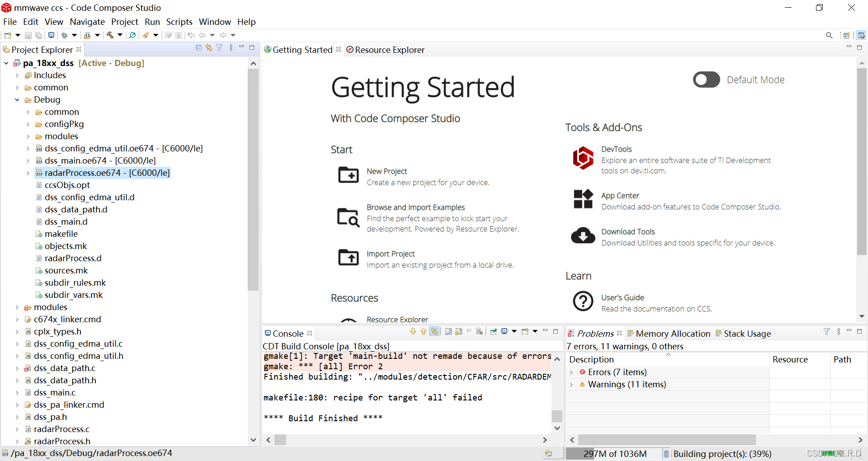Open the Scripts menu
Image resolution: width=868 pixels, height=461 pixels.
click(x=179, y=22)
